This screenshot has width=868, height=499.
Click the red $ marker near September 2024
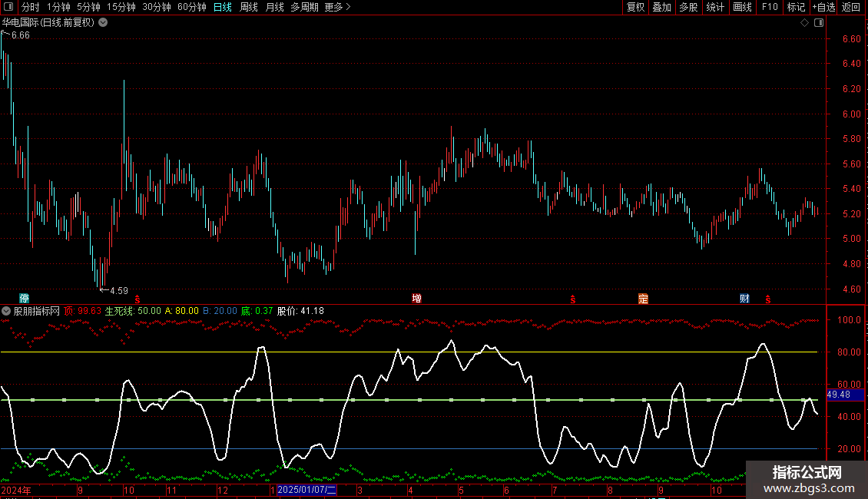(137, 299)
